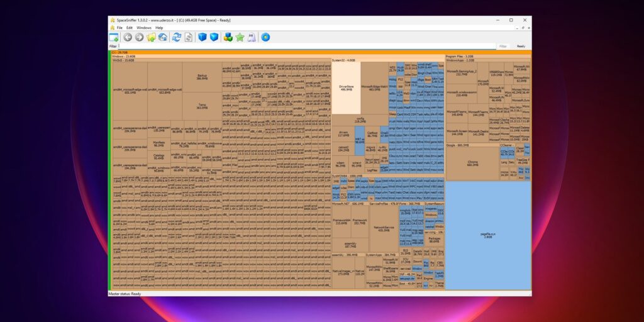Go back with the left arrow icon
Screen dimensions: 644x322
click(x=128, y=37)
